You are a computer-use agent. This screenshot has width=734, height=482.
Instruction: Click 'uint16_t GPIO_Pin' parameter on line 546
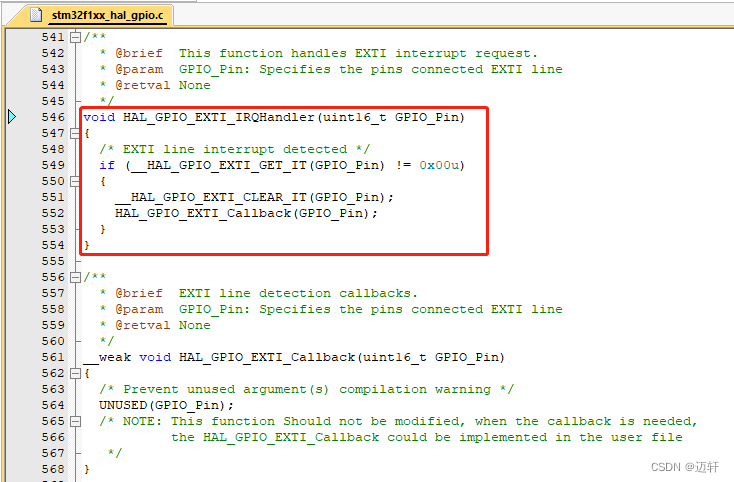[x=391, y=117]
